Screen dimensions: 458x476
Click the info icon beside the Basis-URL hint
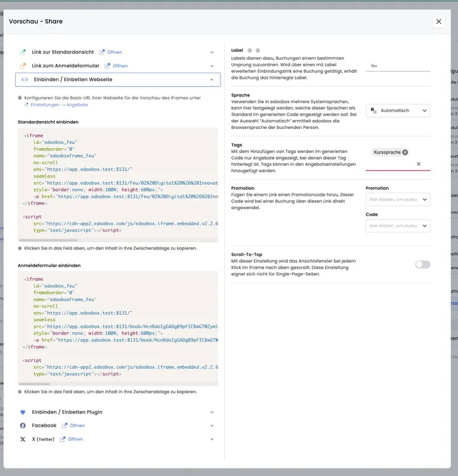[x=20, y=98]
